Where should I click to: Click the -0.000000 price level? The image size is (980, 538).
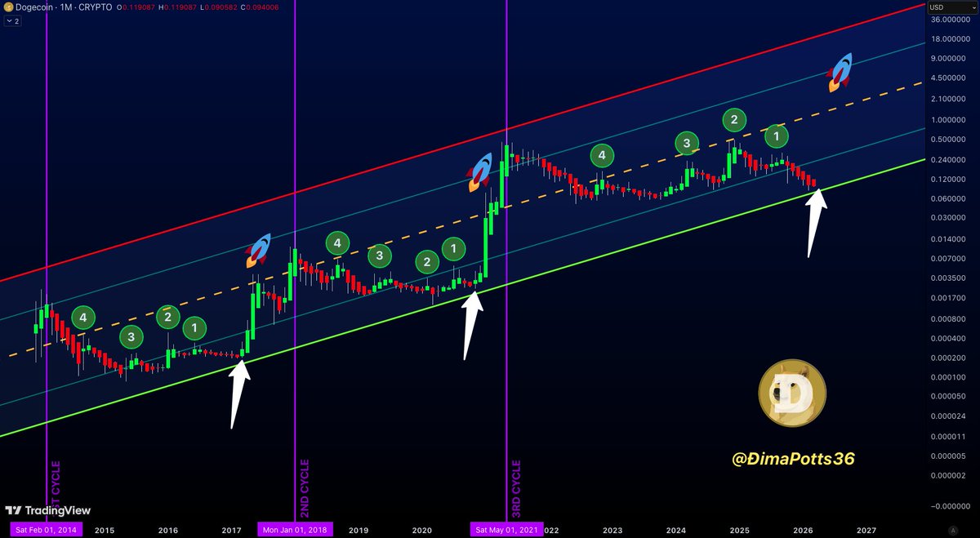[x=949, y=507]
